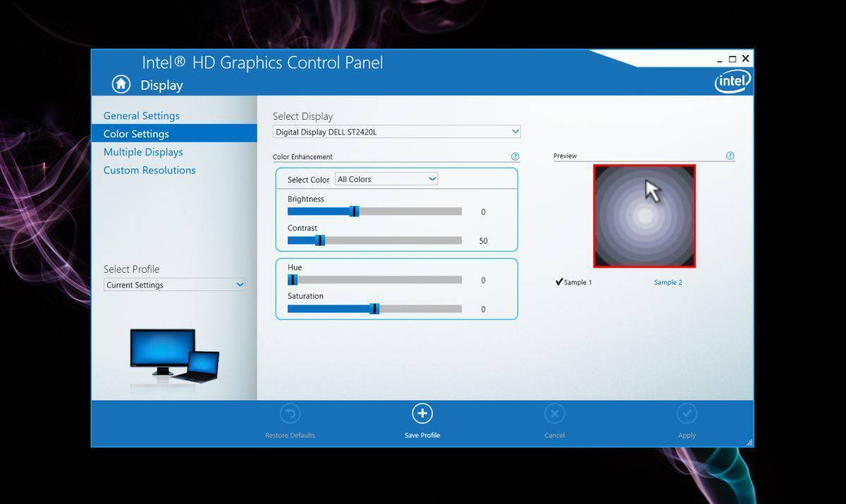
Task: Click the Save Profile button label
Action: point(422,435)
